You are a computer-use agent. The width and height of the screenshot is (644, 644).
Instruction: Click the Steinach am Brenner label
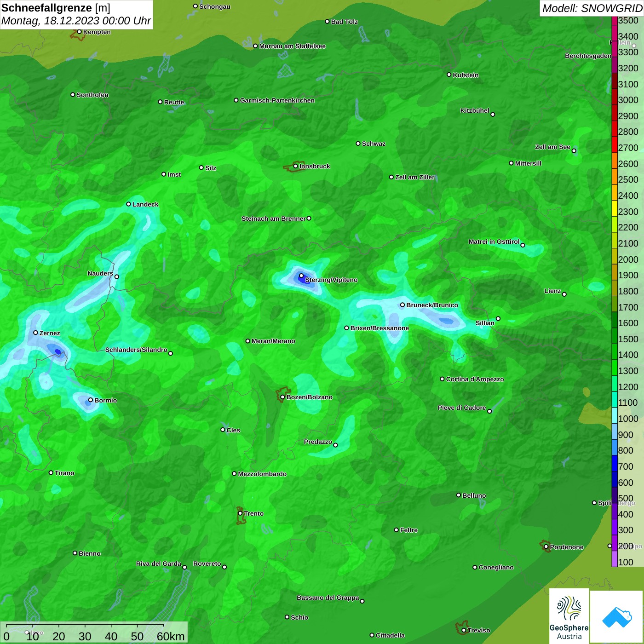pos(273,218)
